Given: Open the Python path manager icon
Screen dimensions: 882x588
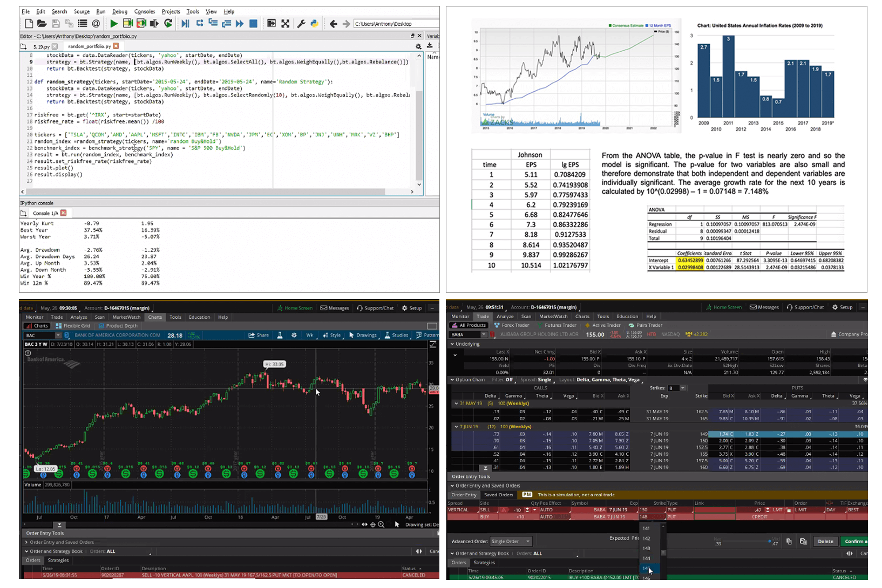Looking at the screenshot, I should click(x=314, y=24).
